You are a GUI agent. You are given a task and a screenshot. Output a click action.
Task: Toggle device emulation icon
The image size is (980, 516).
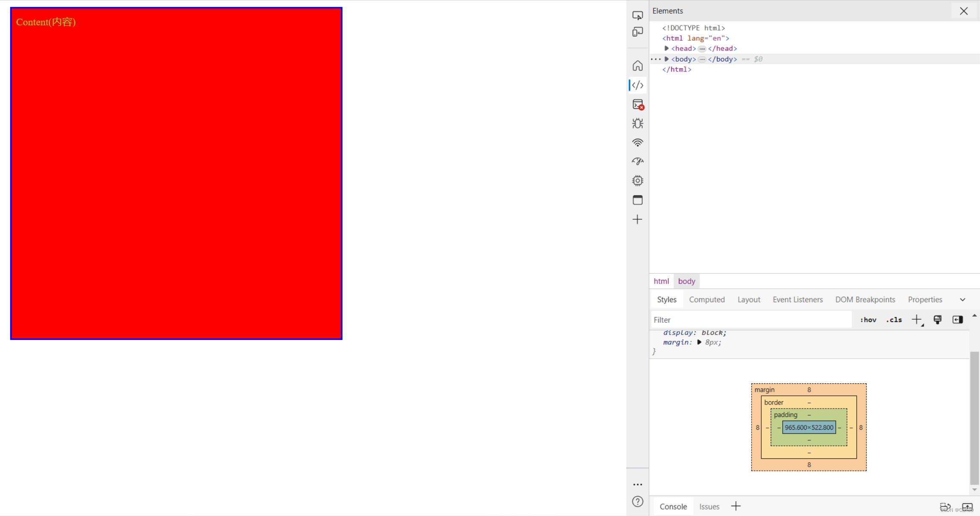(x=637, y=32)
